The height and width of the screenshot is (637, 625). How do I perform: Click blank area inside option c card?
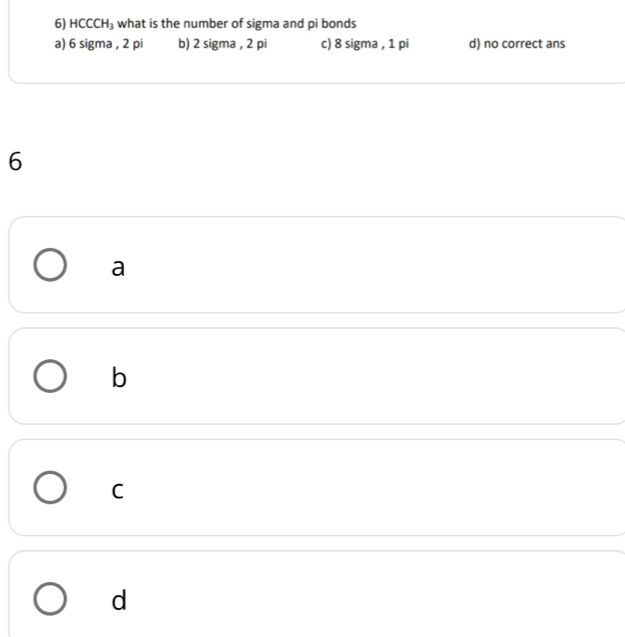[x=380, y=490]
